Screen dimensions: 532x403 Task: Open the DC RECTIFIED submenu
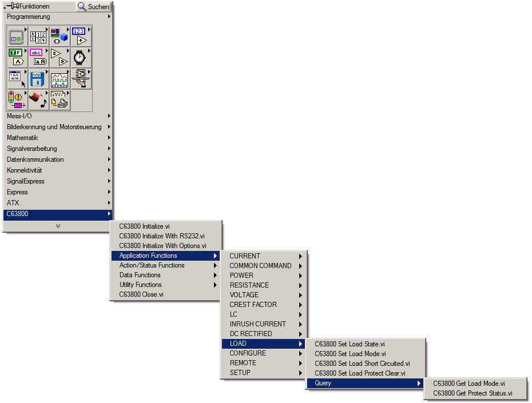click(x=264, y=334)
